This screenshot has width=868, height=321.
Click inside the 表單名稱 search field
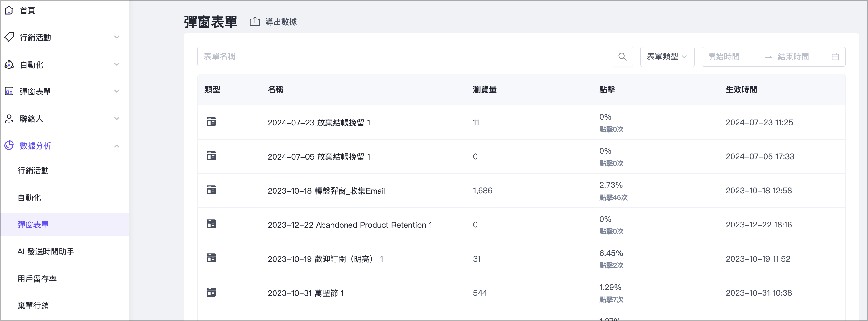coord(371,57)
